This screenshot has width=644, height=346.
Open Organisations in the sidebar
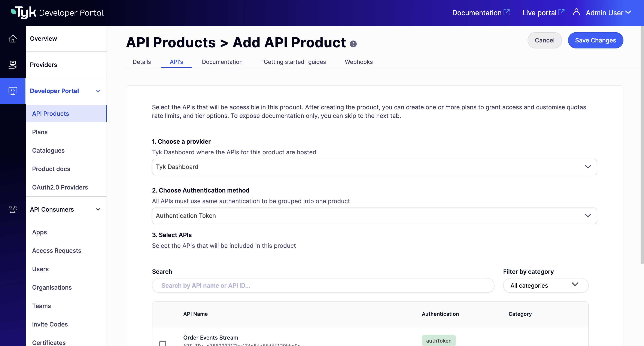[x=52, y=287]
